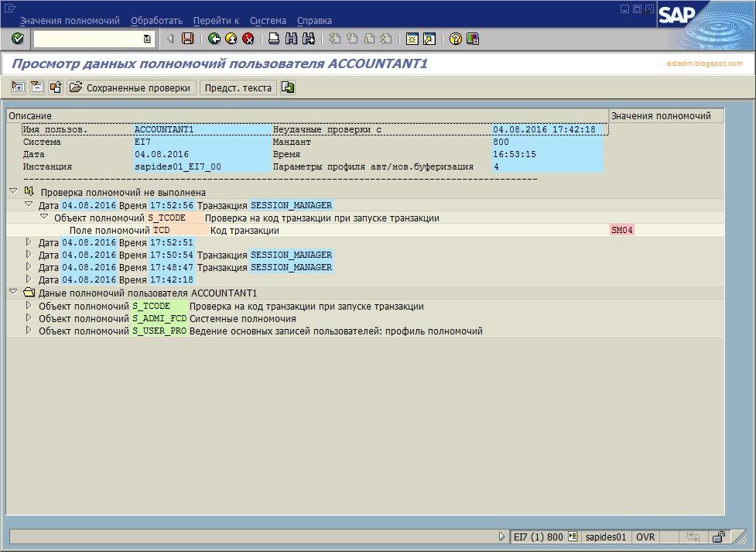Open the 'Перейти к' menu
This screenshot has height=552, width=756.
216,21
